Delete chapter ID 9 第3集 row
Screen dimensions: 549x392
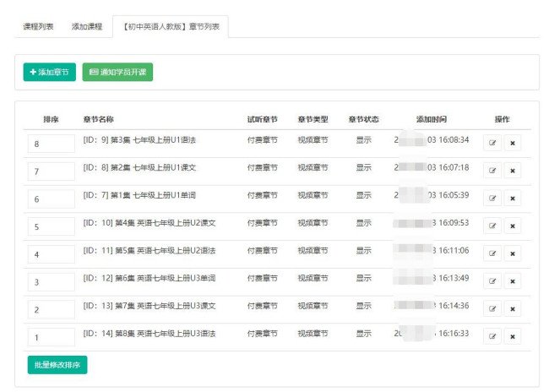tap(513, 143)
